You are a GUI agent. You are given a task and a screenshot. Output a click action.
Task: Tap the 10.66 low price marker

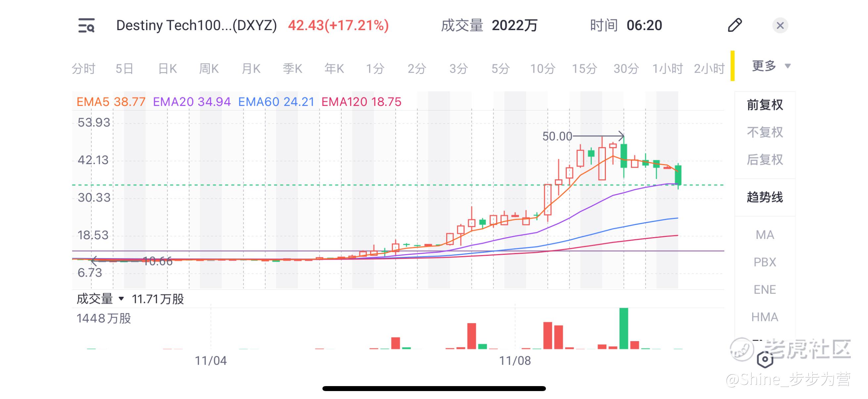[x=158, y=261]
